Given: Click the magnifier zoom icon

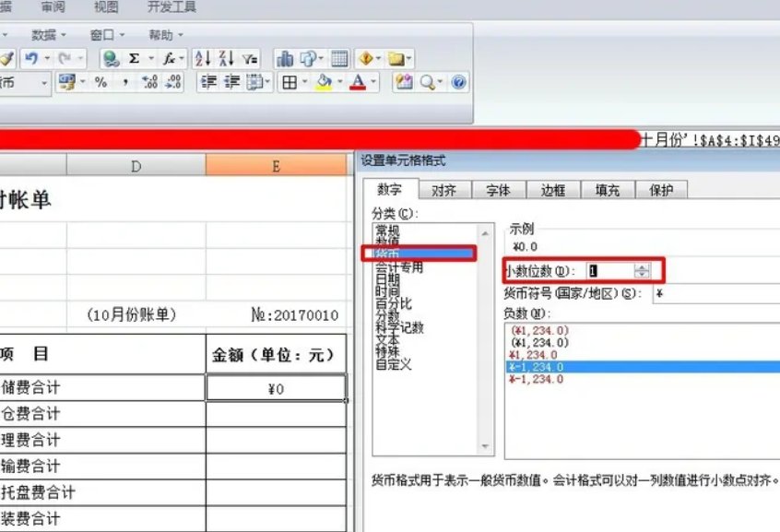Looking at the screenshot, I should coord(427,83).
